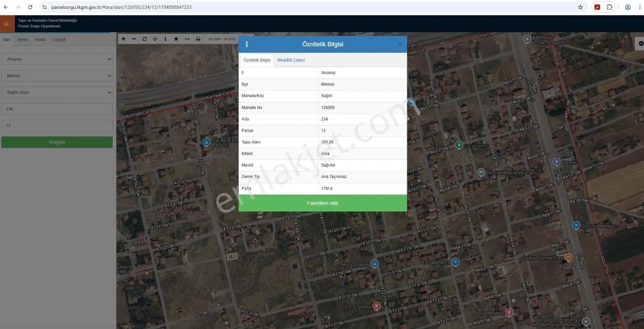The height and width of the screenshot is (329, 644).
Task: Click the map refresh tool
Action: coord(144,39)
